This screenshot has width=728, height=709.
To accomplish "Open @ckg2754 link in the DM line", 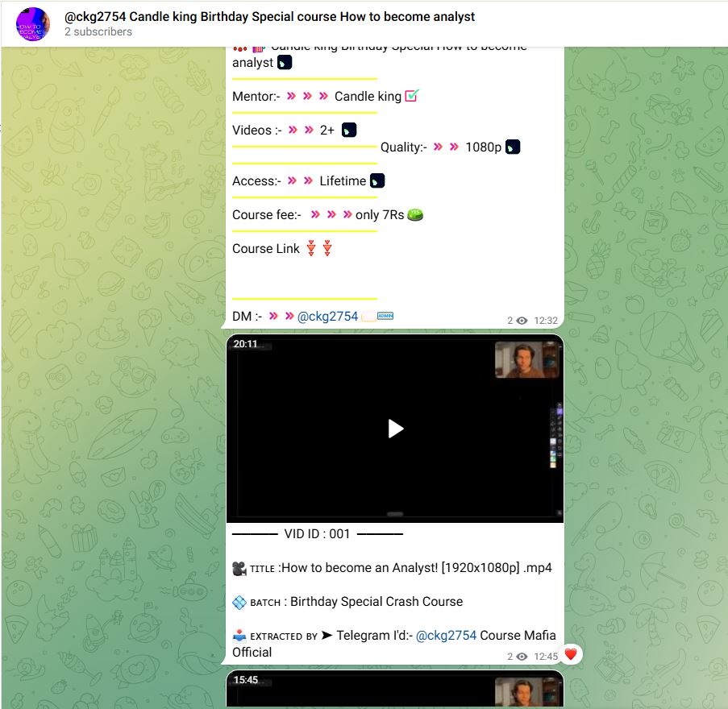I will coord(327,317).
